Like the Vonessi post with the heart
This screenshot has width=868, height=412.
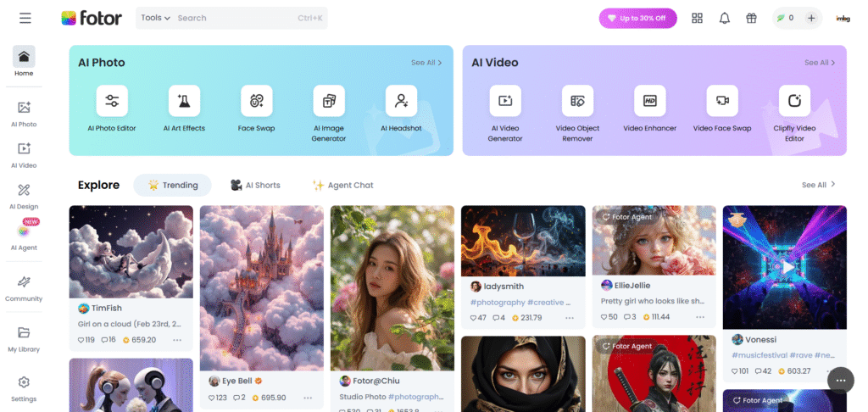[735, 370]
